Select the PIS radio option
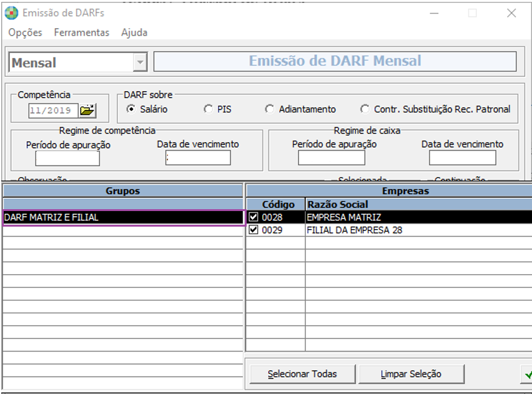This screenshot has height=394, width=532. tap(208, 109)
